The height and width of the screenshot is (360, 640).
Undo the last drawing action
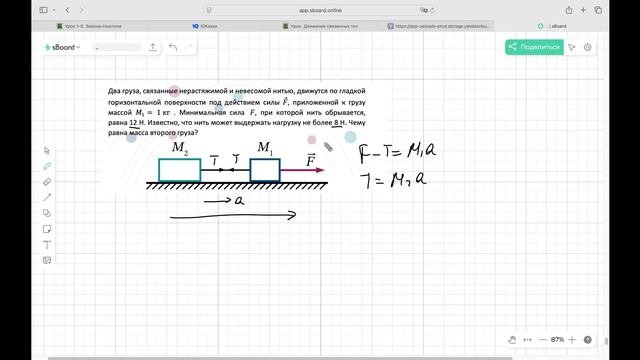pyautogui.click(x=173, y=47)
